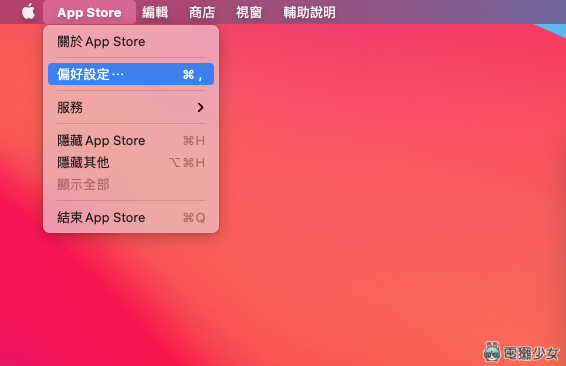Open the 編輯 menu

[155, 12]
